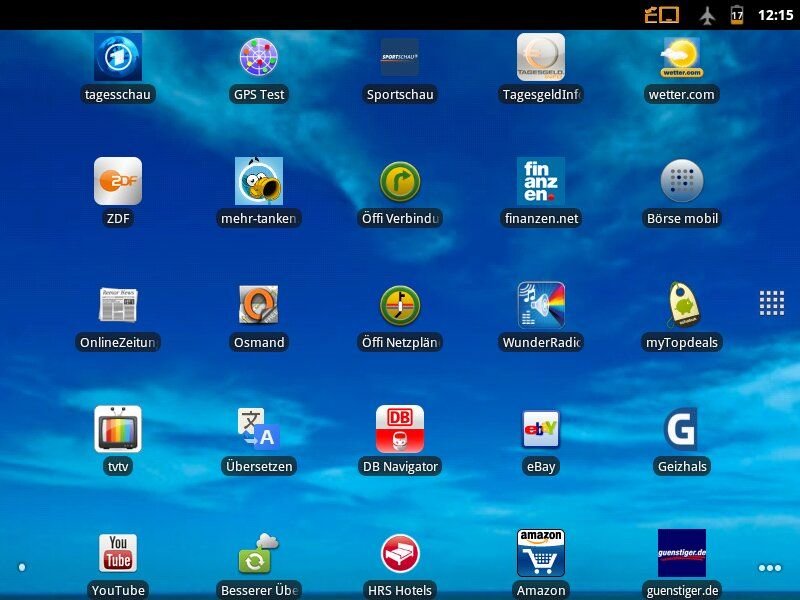Tap the airplane mode status icon
The width and height of the screenshot is (800, 600).
pos(707,15)
